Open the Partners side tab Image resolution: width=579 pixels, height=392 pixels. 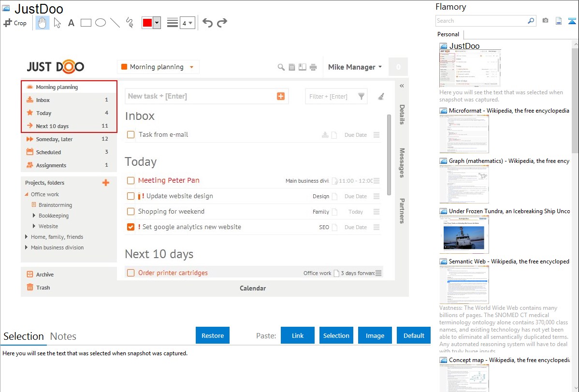point(402,211)
